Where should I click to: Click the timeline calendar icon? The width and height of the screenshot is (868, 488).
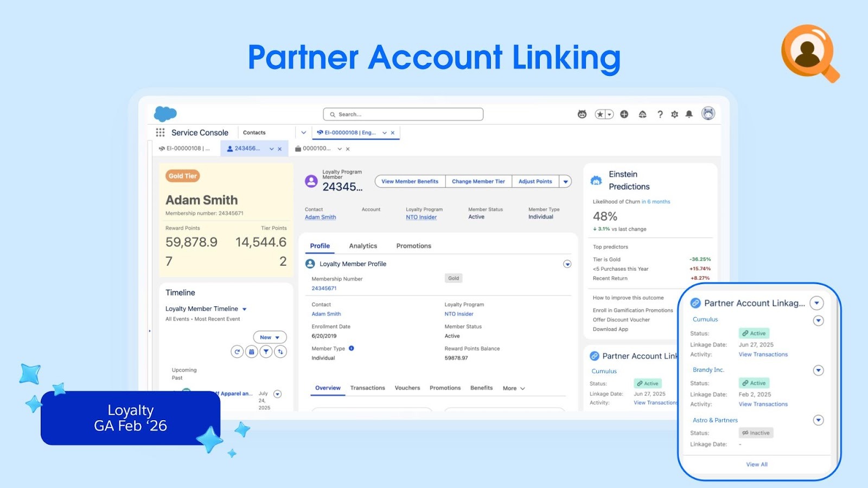point(252,352)
